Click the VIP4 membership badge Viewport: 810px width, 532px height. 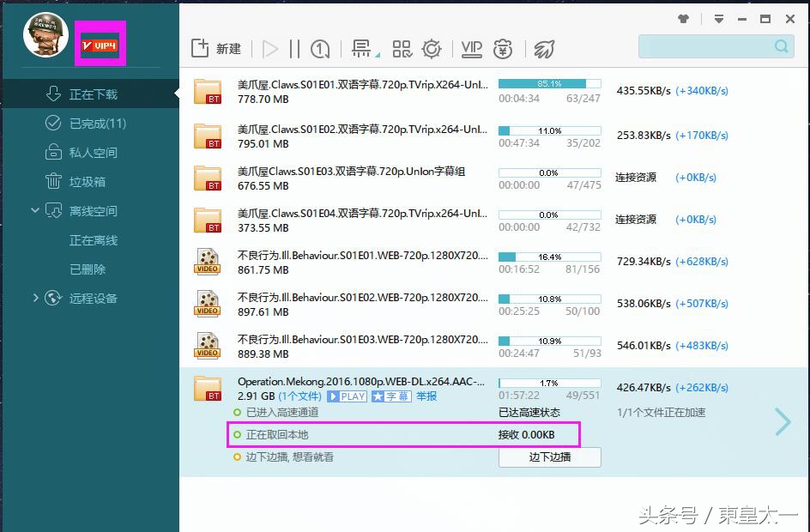tap(100, 45)
